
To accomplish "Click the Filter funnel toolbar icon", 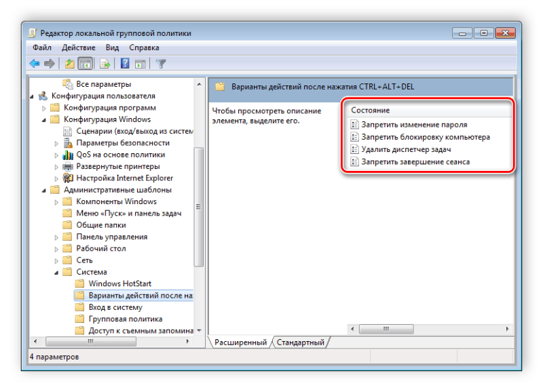I will (x=161, y=64).
